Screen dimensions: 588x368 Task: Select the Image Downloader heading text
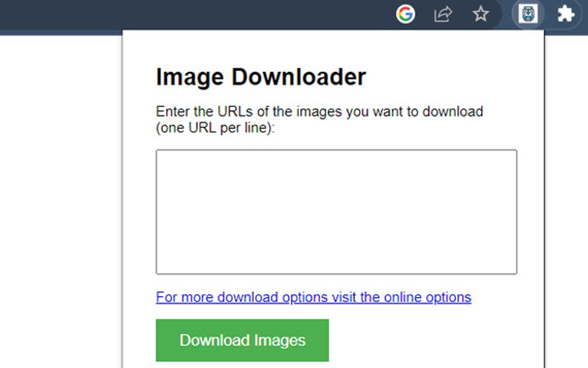coord(261,76)
